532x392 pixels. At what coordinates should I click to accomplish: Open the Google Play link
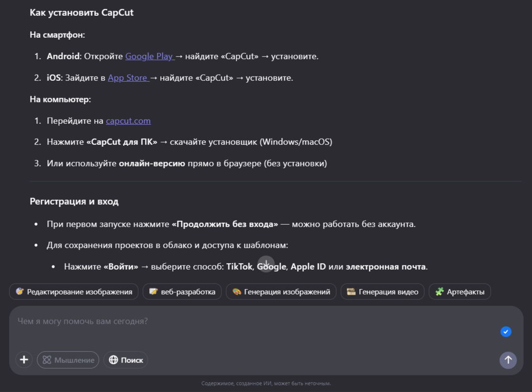tap(150, 56)
